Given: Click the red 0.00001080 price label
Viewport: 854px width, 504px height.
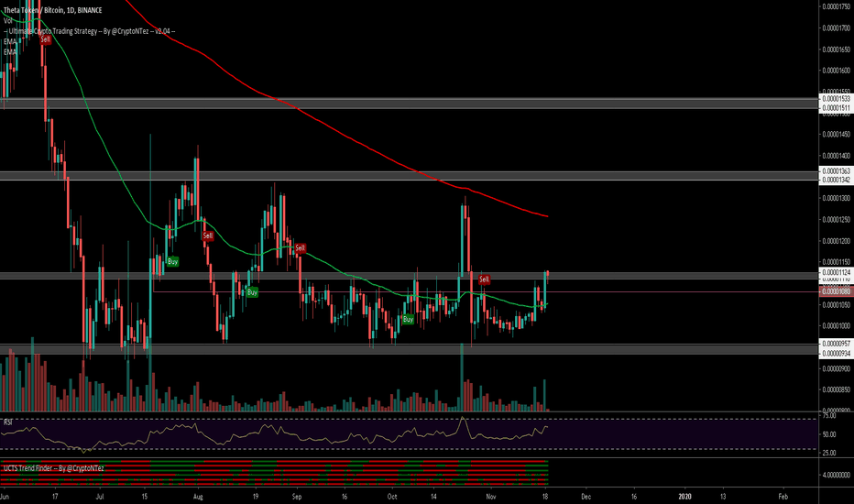Looking at the screenshot, I should pos(836,291).
